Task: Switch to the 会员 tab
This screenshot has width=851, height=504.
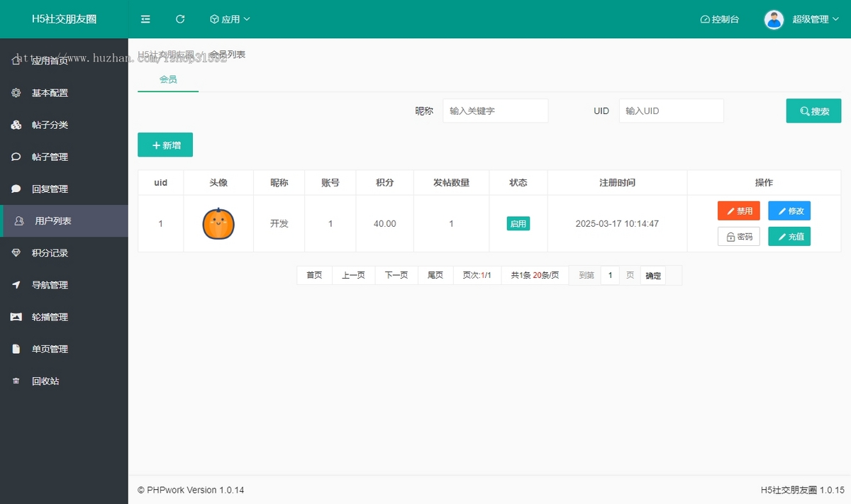Action: tap(168, 79)
